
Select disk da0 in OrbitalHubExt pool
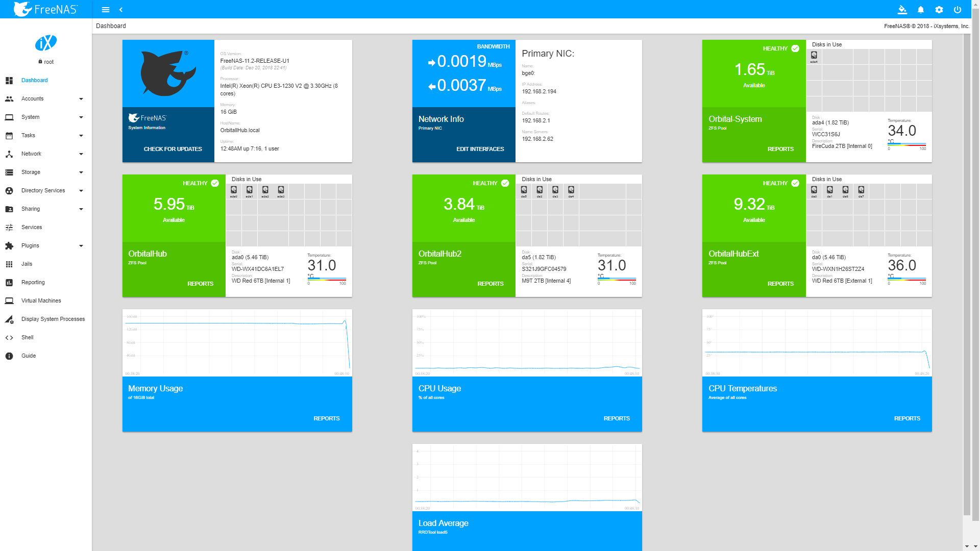(814, 191)
